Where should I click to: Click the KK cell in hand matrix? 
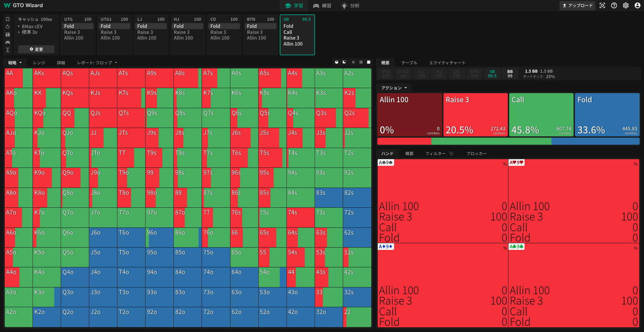pyautogui.click(x=47, y=98)
